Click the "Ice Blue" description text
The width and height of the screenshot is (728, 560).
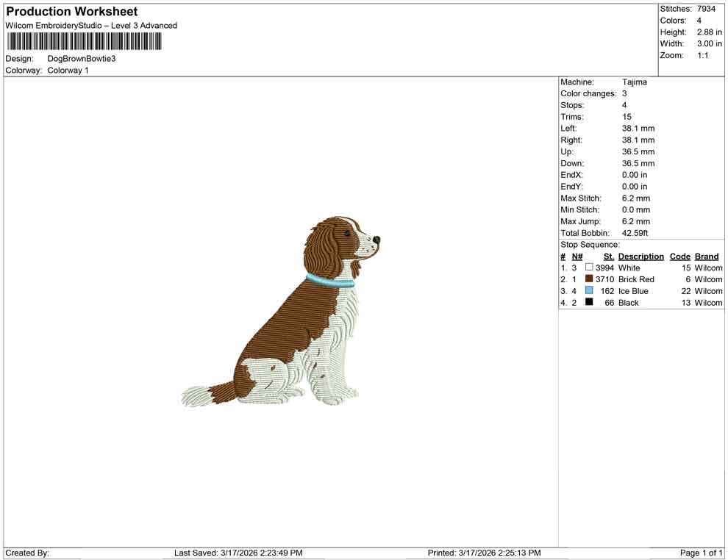point(633,291)
